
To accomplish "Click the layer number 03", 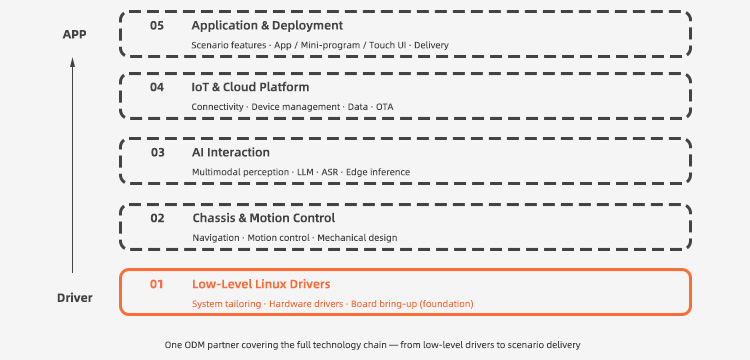I will (157, 153).
